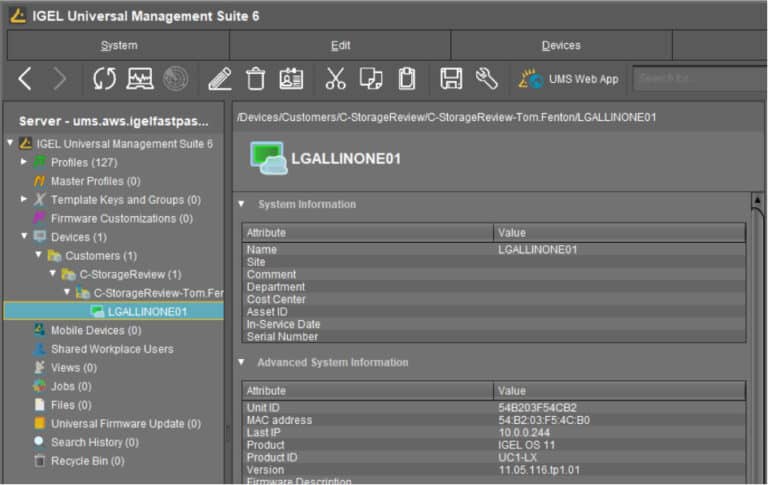The image size is (768, 485).
Task: Delete selected item with trash icon
Action: click(256, 79)
